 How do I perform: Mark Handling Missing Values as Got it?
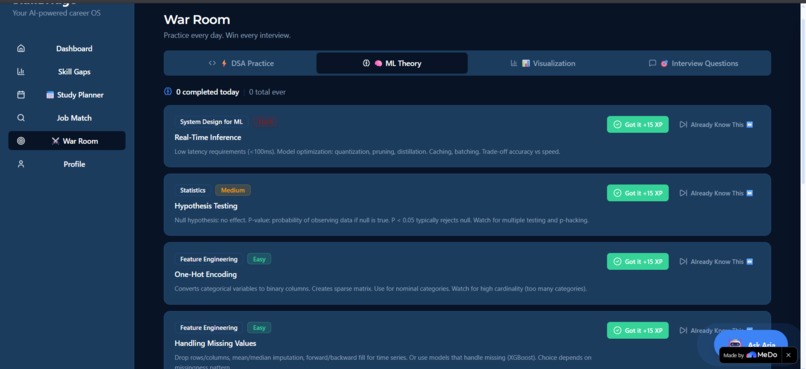coord(637,330)
